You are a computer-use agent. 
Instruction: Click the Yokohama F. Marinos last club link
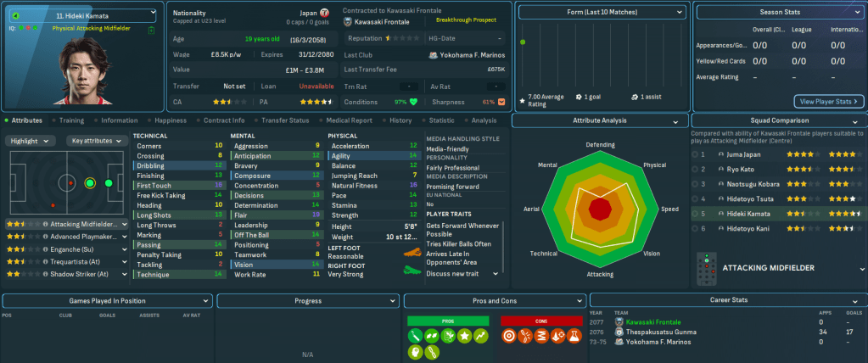point(468,54)
